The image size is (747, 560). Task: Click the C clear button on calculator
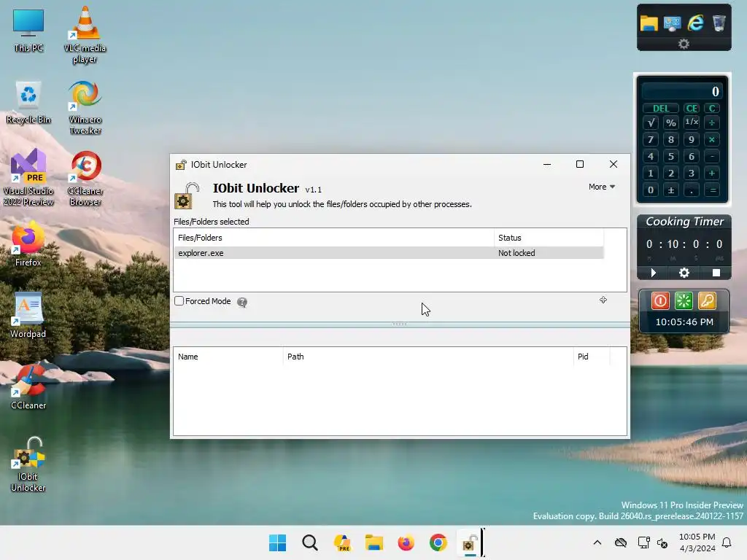click(712, 108)
